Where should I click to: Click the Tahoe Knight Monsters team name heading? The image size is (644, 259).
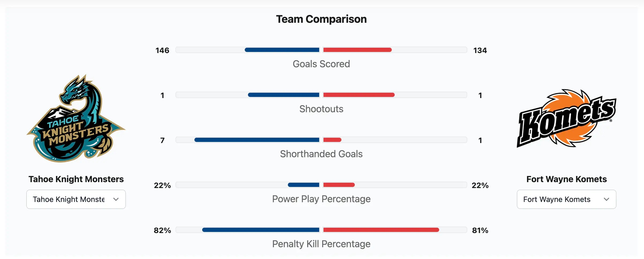tap(76, 179)
